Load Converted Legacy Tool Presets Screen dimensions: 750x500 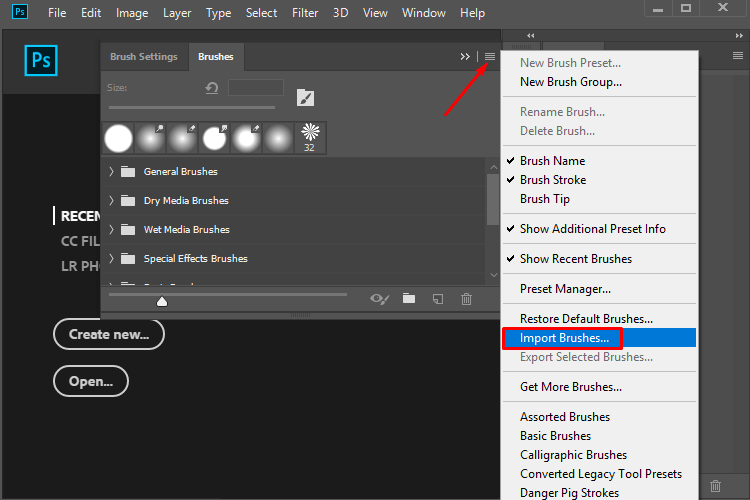click(x=599, y=474)
